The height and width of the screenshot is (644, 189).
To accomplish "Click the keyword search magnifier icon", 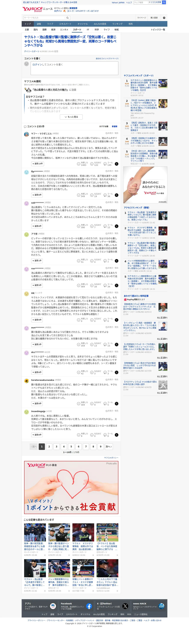I will (67, 18).
